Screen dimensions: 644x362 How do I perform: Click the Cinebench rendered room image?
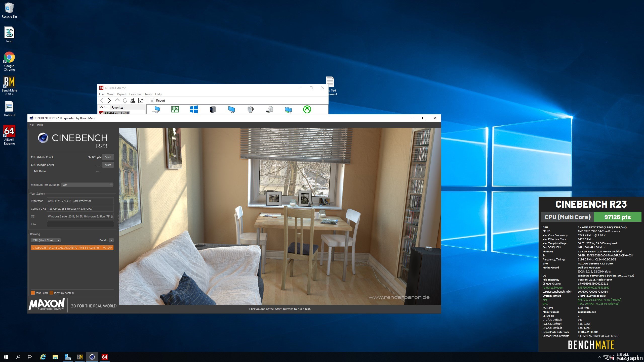click(280, 216)
